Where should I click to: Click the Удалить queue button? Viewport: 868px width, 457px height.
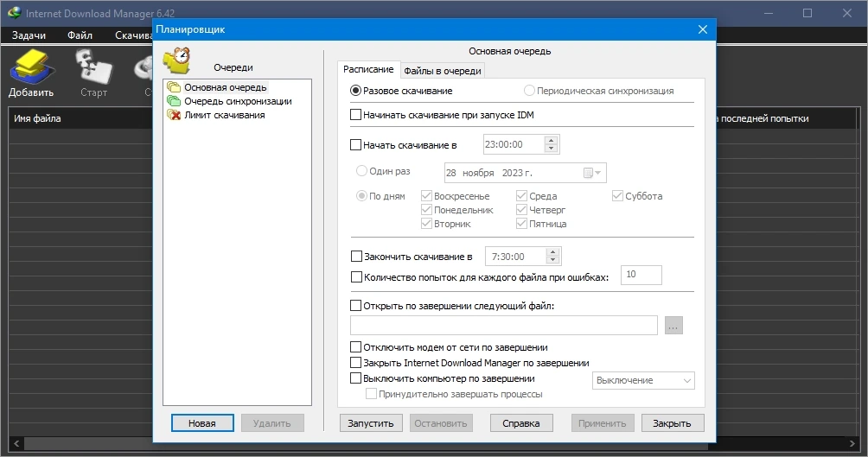(x=271, y=423)
